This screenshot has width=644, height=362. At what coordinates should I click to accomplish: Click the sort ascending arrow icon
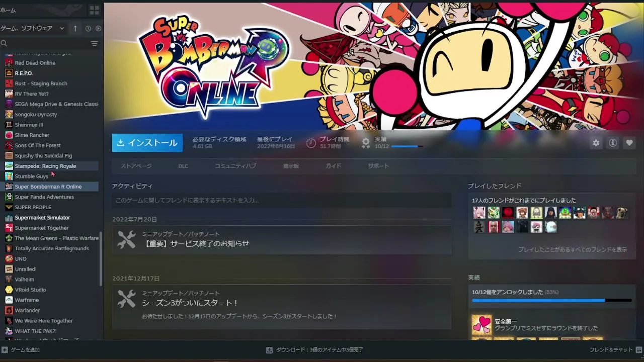75,29
